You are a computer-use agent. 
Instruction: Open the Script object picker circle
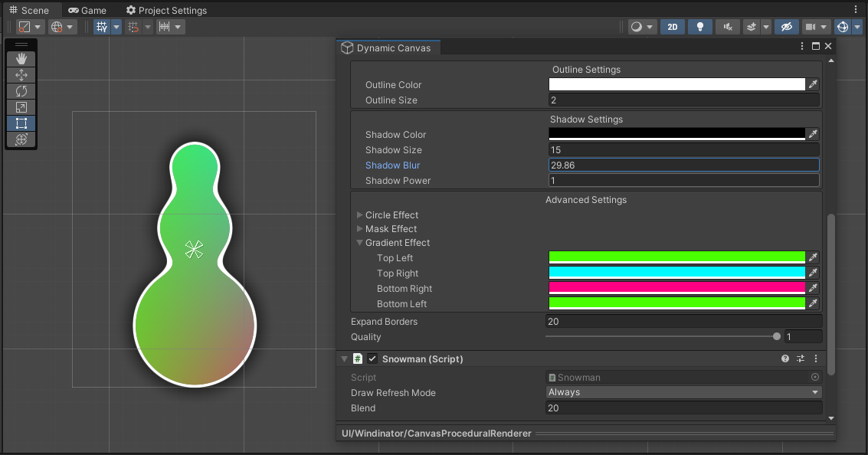click(x=815, y=377)
